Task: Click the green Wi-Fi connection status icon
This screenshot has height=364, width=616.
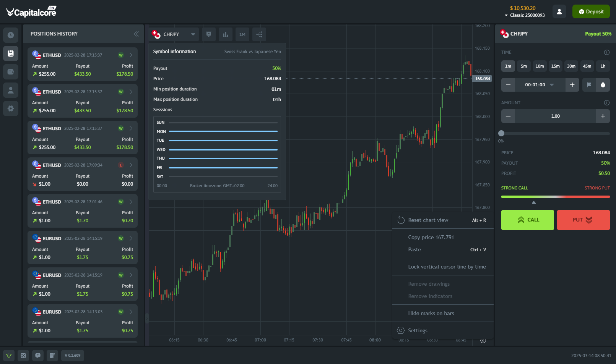Action: click(9, 356)
